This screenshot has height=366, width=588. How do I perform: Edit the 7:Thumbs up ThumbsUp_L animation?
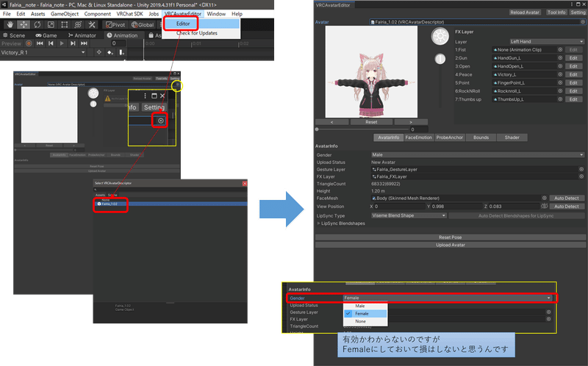pyautogui.click(x=573, y=99)
